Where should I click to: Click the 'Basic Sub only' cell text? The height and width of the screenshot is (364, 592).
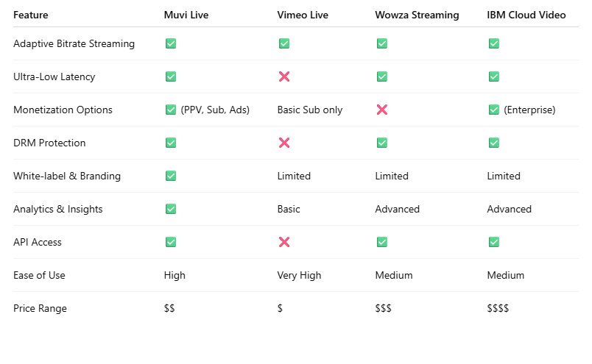click(310, 110)
